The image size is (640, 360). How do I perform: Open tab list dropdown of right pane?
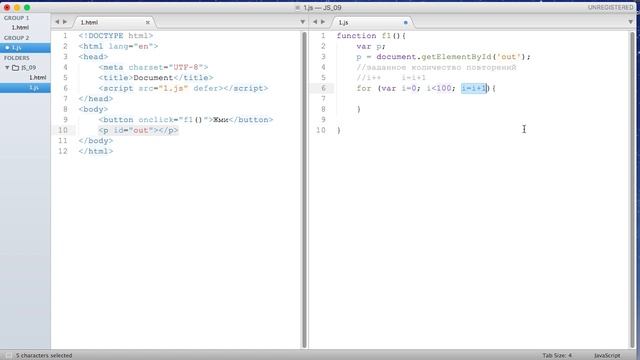[x=631, y=22]
